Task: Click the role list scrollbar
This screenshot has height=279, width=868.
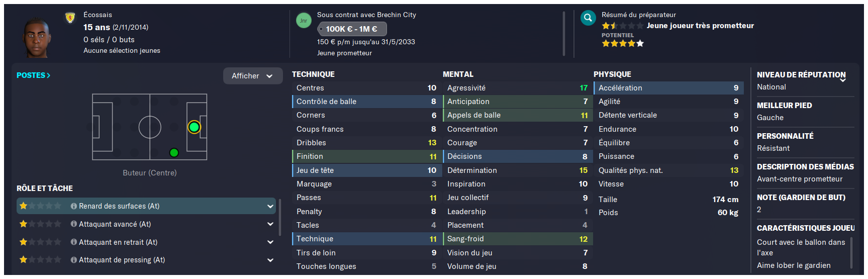Action: click(280, 217)
